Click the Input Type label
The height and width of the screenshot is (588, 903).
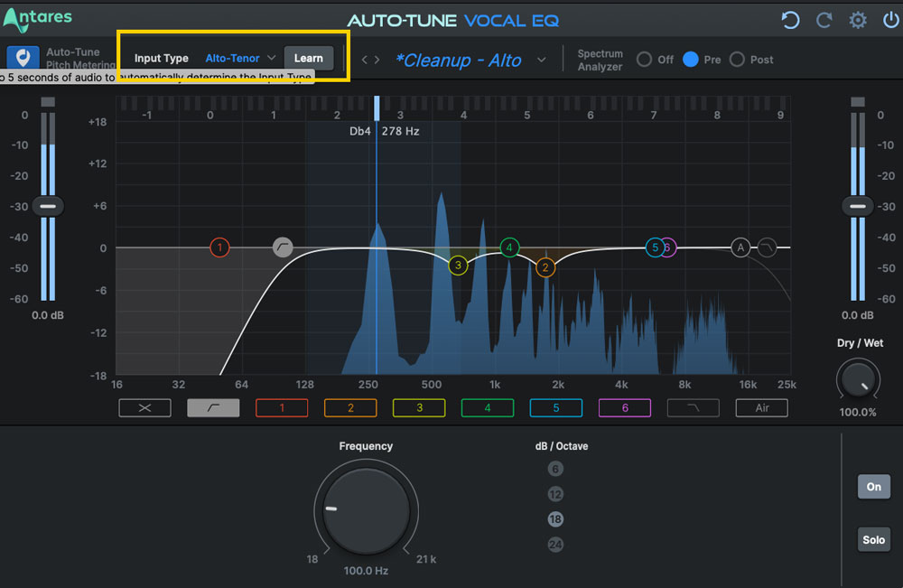tap(162, 58)
